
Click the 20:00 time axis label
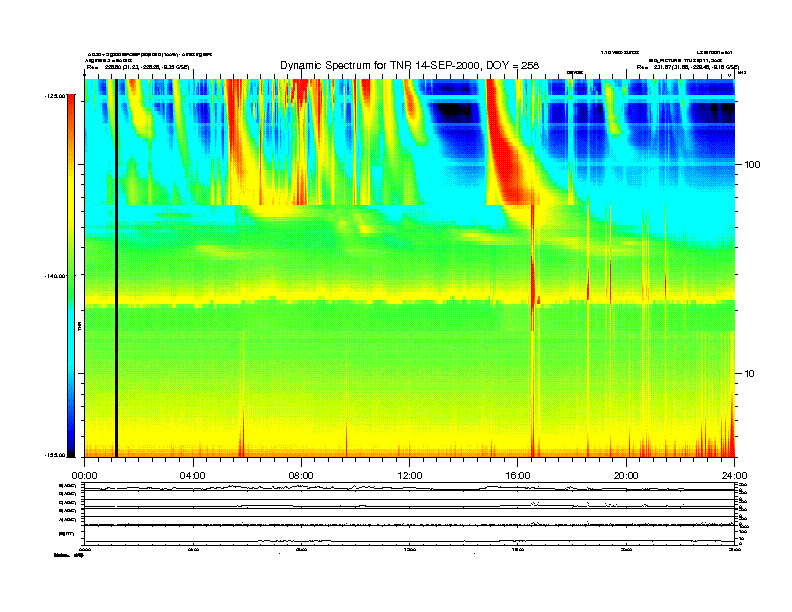[x=626, y=476]
